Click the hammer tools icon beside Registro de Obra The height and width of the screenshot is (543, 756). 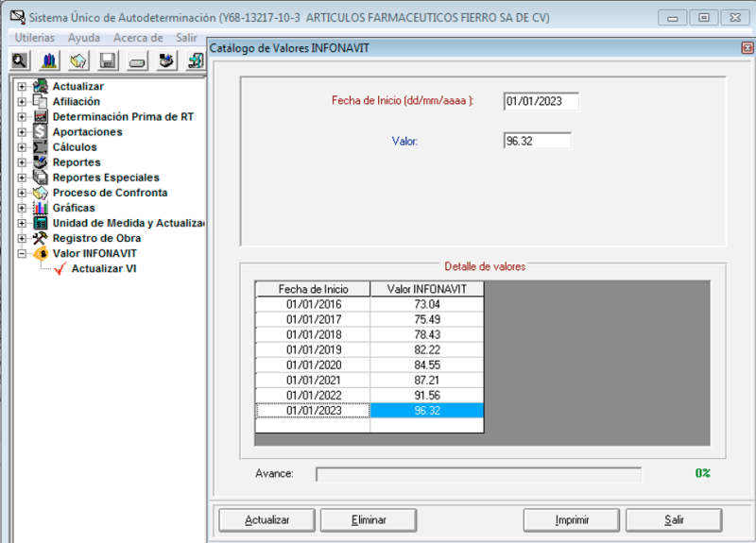[x=41, y=238]
